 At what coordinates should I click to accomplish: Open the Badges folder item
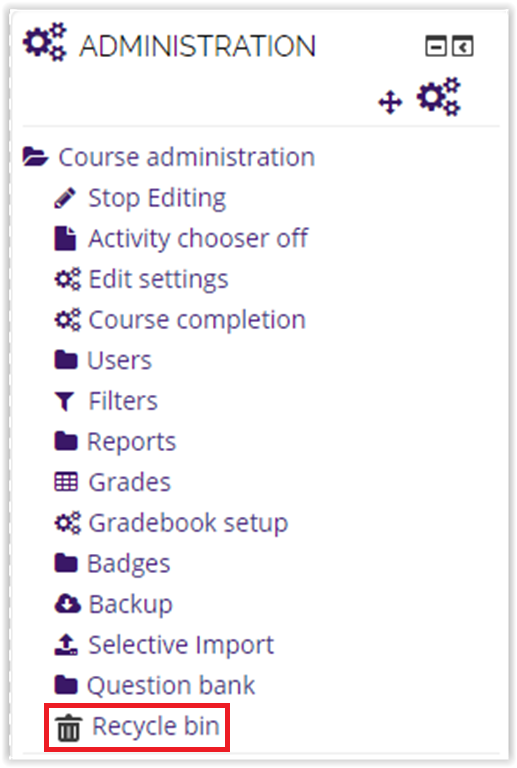tap(129, 563)
